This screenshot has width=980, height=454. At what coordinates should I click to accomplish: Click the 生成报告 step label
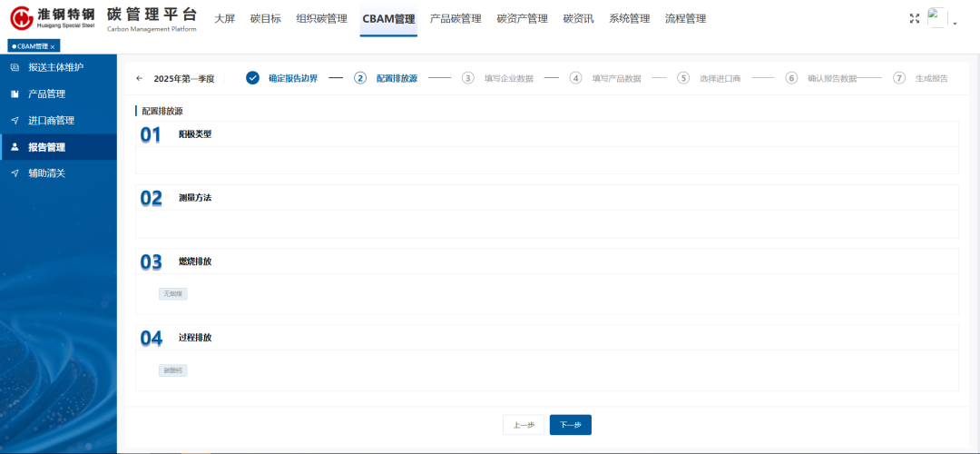coord(932,78)
